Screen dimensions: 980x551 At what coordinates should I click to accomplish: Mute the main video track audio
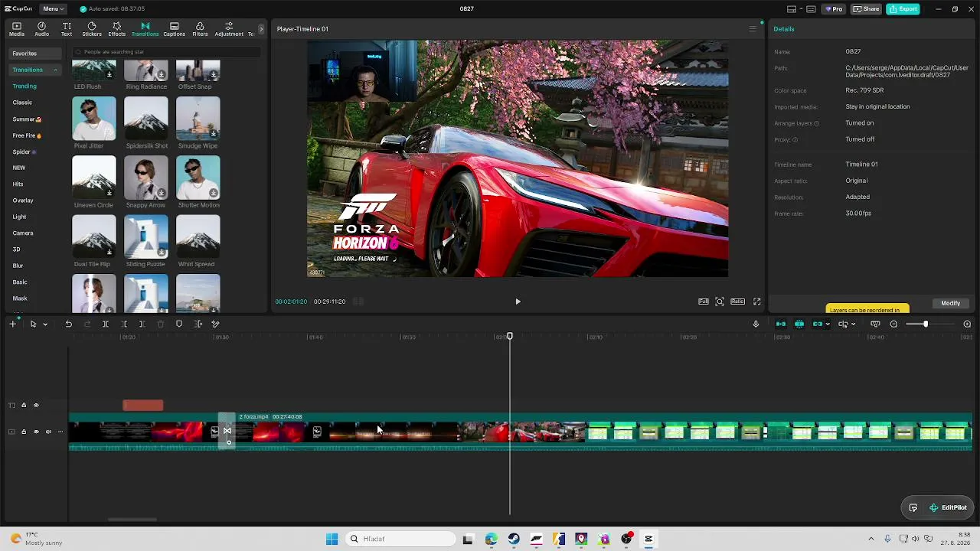tap(48, 432)
